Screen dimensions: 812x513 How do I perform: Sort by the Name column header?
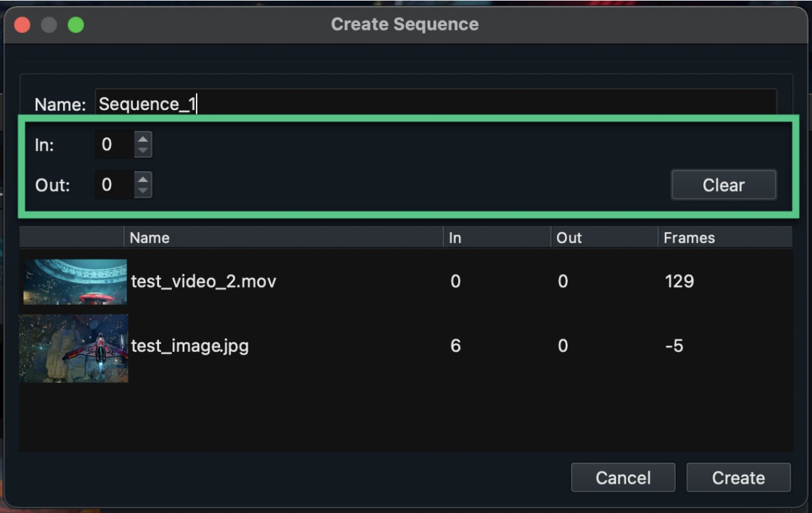tap(283, 238)
